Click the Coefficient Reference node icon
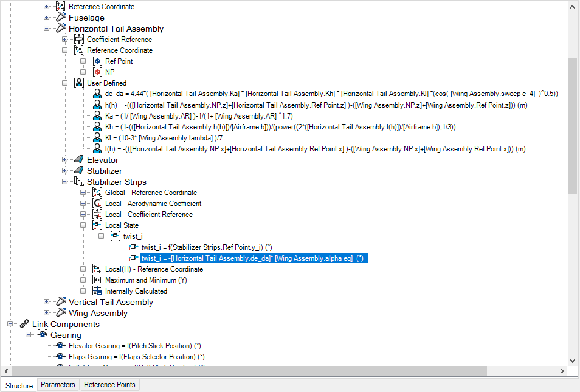The height and width of the screenshot is (392, 580). [x=79, y=39]
